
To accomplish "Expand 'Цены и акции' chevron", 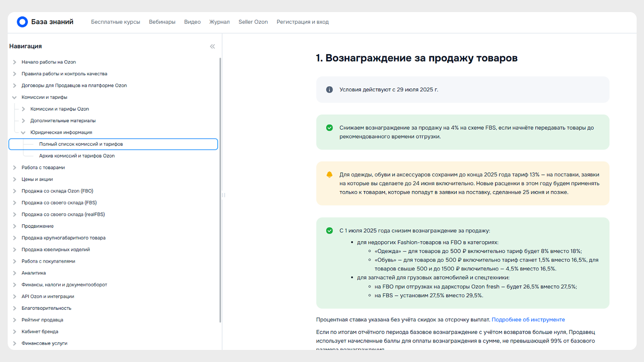I will click(x=14, y=179).
